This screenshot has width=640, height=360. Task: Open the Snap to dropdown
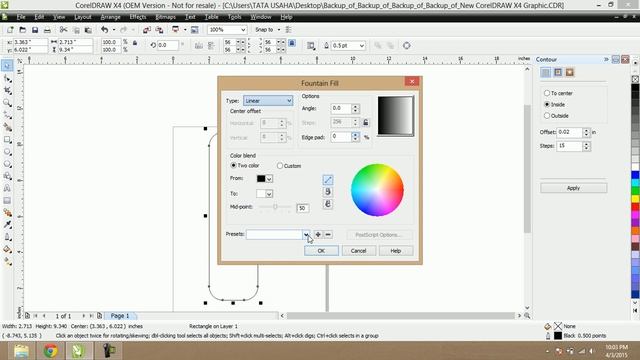tap(279, 30)
